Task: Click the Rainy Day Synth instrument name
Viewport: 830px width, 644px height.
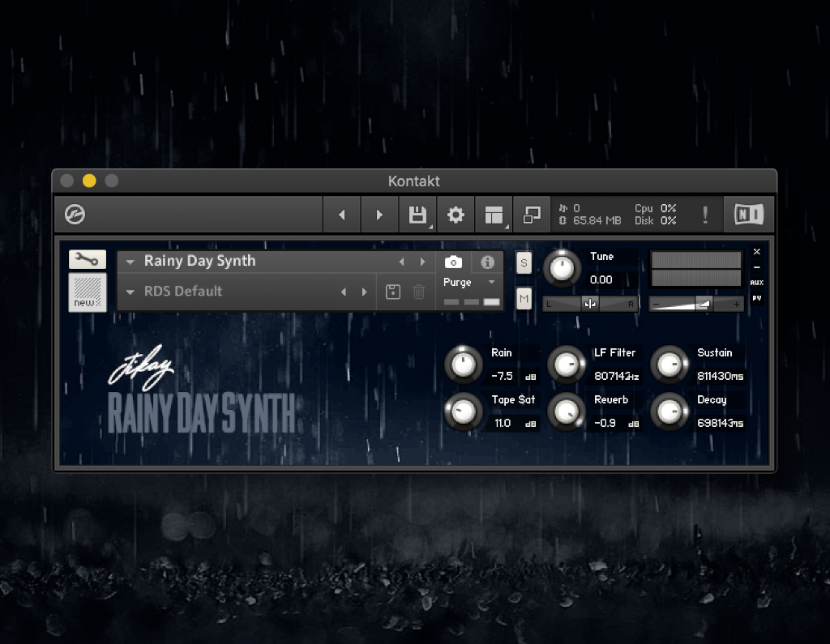Action: 199,261
